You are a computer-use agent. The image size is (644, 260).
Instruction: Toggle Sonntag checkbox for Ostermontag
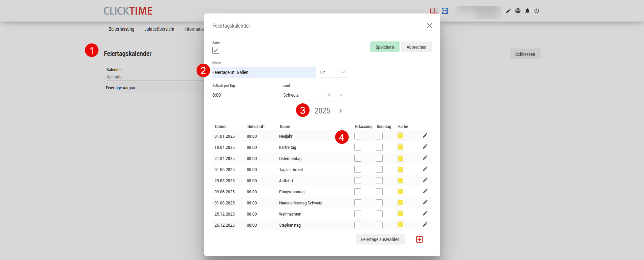tap(379, 158)
